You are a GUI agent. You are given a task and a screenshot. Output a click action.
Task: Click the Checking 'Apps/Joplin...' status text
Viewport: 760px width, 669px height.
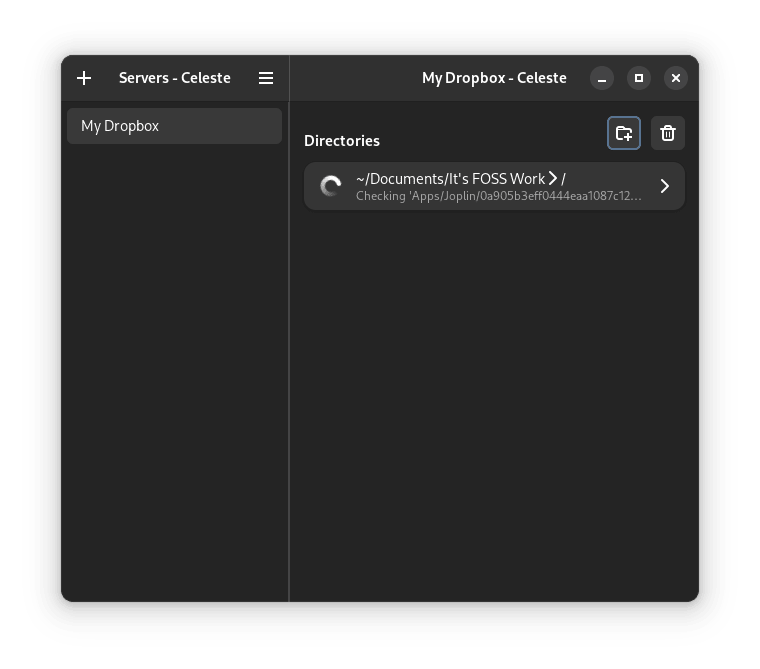click(x=499, y=196)
